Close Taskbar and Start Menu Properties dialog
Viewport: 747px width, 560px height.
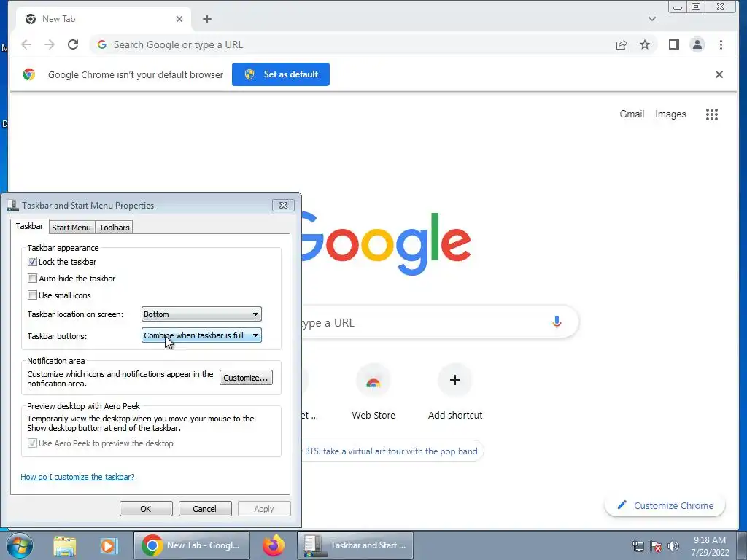point(283,205)
